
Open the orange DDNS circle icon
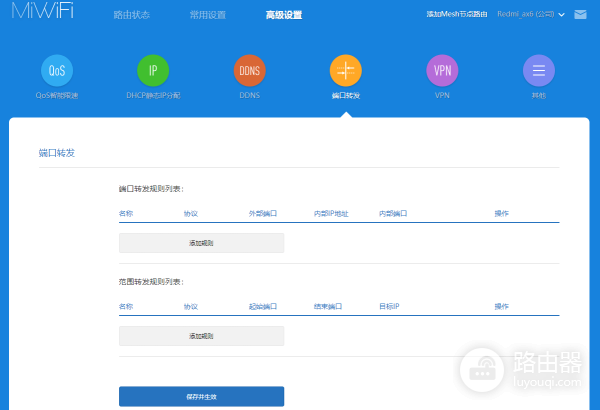click(249, 71)
